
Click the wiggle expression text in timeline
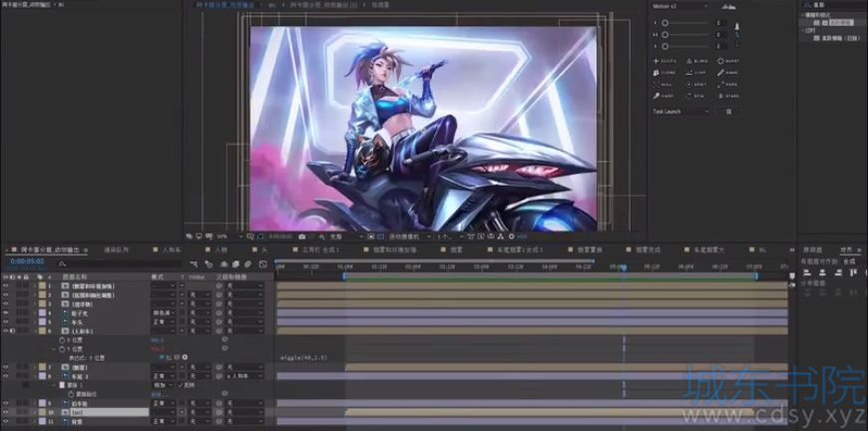click(x=304, y=358)
